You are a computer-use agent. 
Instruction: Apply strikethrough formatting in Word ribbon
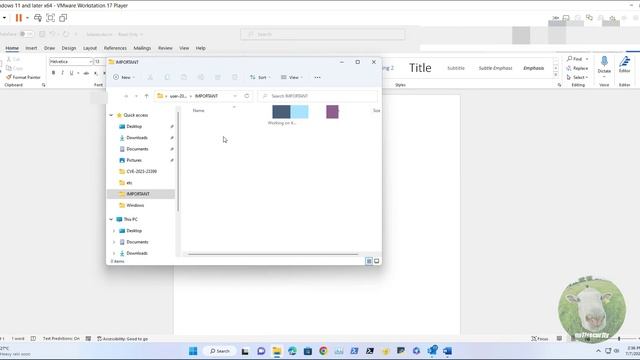pyautogui.click(x=86, y=73)
